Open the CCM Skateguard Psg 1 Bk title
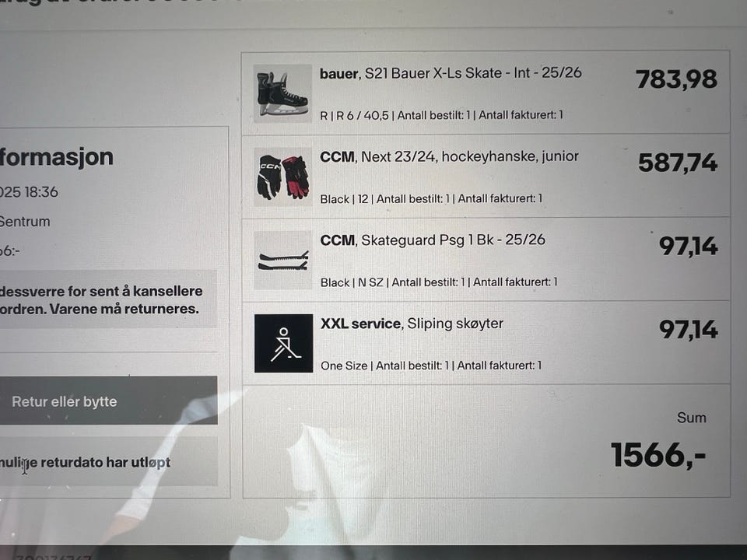 (433, 240)
